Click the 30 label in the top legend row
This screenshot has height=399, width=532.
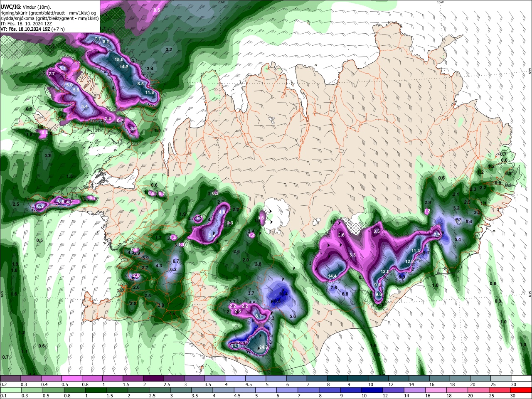513,384
